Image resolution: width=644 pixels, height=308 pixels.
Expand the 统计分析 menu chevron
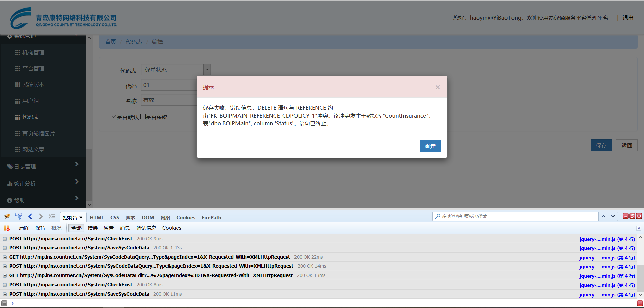[x=77, y=182]
